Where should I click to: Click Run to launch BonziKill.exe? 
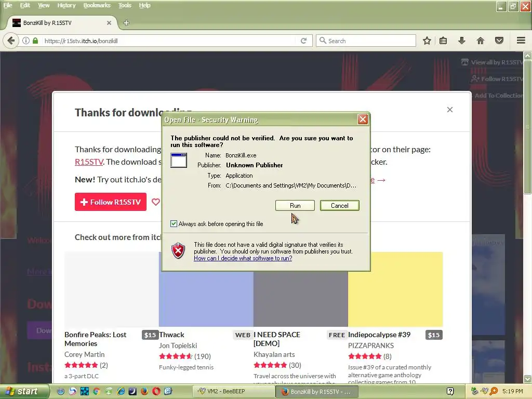[x=295, y=205]
